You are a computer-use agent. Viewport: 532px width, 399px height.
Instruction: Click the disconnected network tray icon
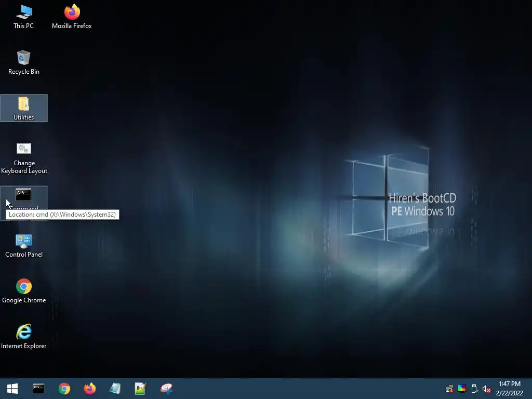coord(449,389)
